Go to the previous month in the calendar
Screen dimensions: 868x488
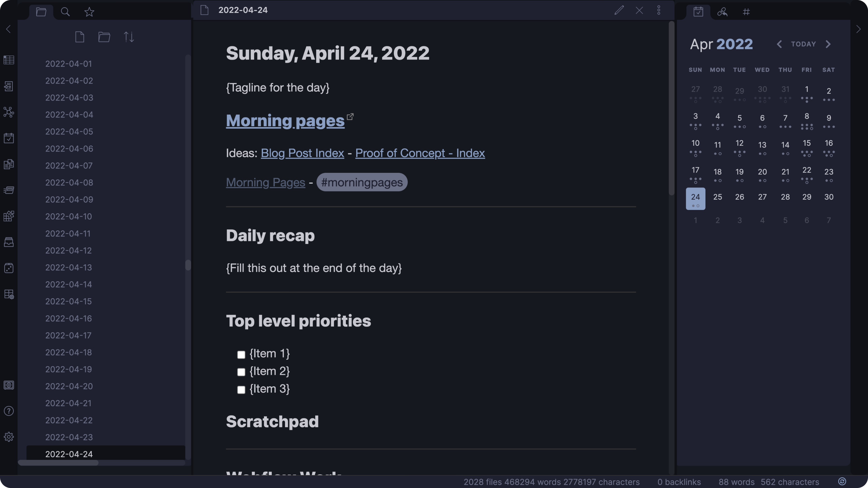point(779,44)
